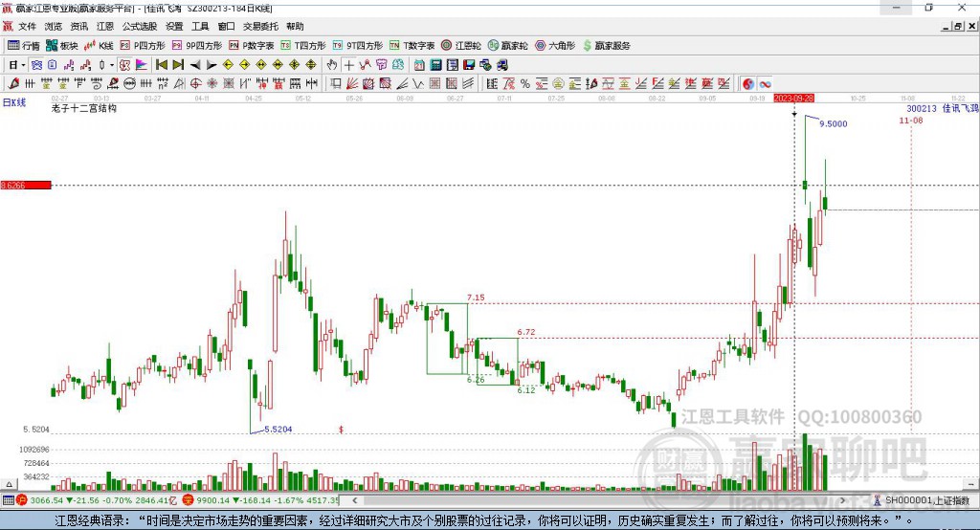The image size is (980, 530).
Task: Open the 帮助 menu
Action: click(x=295, y=26)
